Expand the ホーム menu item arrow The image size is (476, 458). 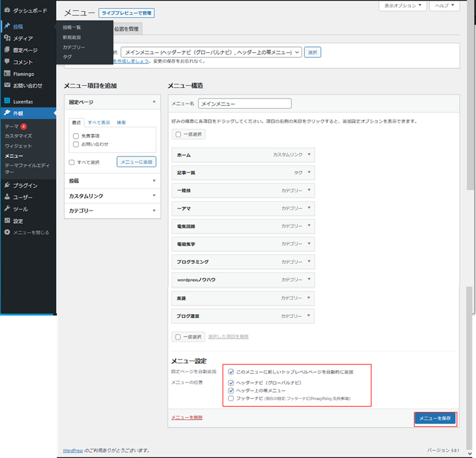[x=309, y=155]
